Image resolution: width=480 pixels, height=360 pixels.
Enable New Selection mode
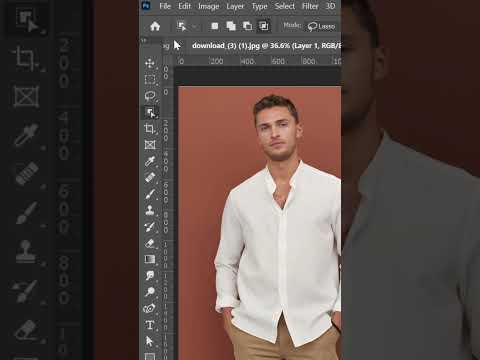pos(215,26)
